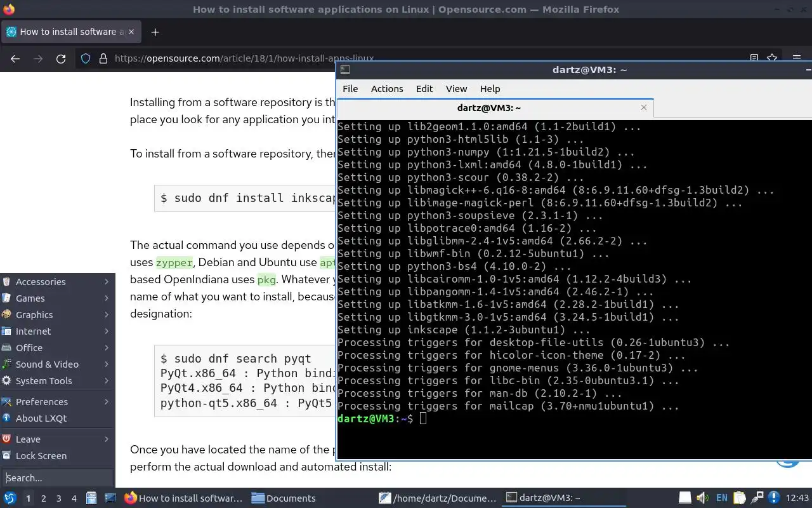Screen dimensions: 812x508
Task: Open the removable media tray icon
Action: 685,498
